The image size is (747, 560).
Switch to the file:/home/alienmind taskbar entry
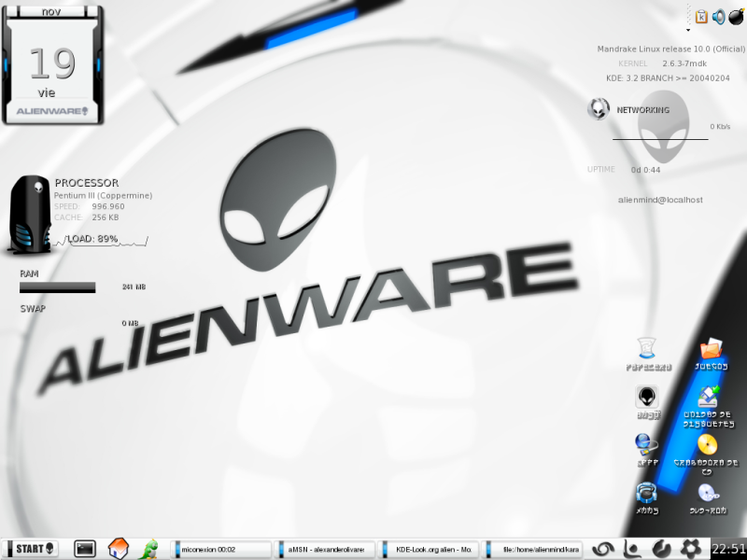pyautogui.click(x=532, y=549)
